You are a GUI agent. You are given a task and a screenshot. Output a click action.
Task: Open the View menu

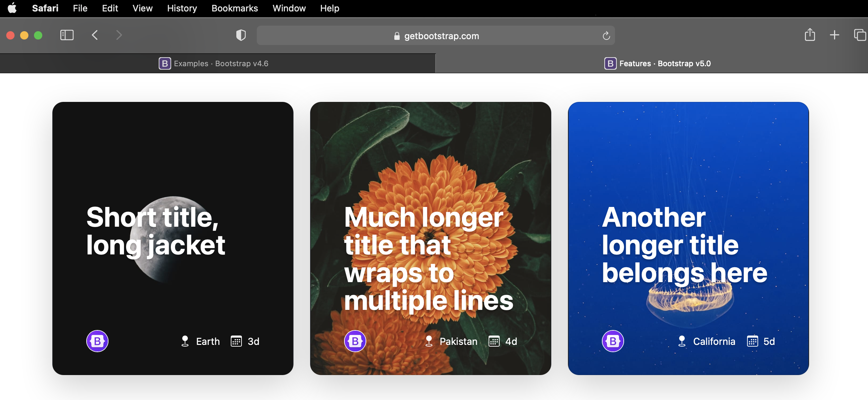tap(142, 8)
